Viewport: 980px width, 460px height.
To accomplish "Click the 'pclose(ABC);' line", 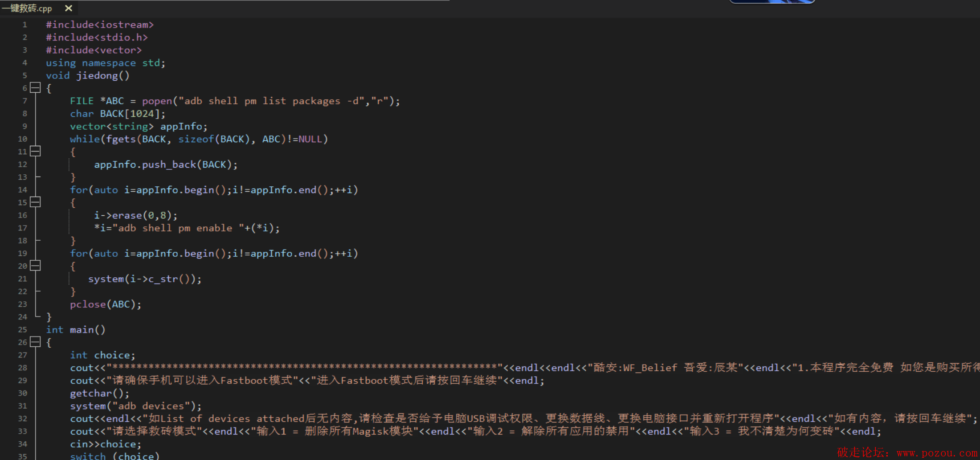I will (x=106, y=304).
